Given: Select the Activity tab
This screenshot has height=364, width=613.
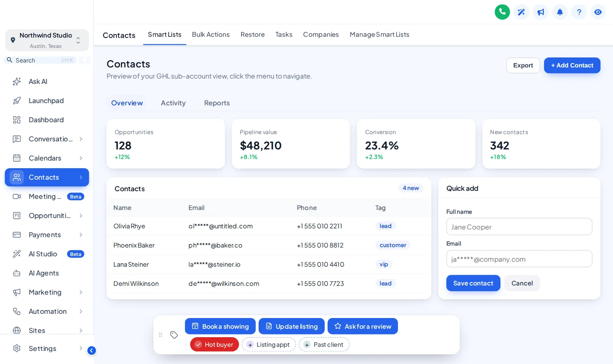Looking at the screenshot, I should (x=173, y=103).
